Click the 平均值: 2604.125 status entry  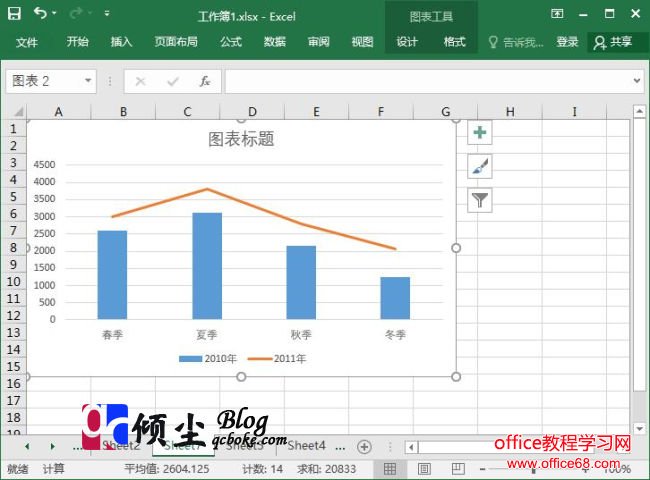point(167,469)
